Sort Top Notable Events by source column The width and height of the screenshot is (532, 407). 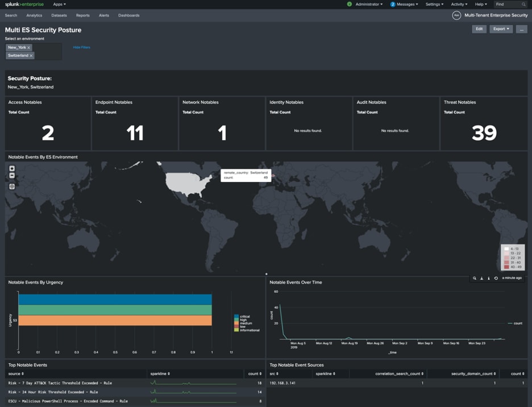(x=16, y=373)
